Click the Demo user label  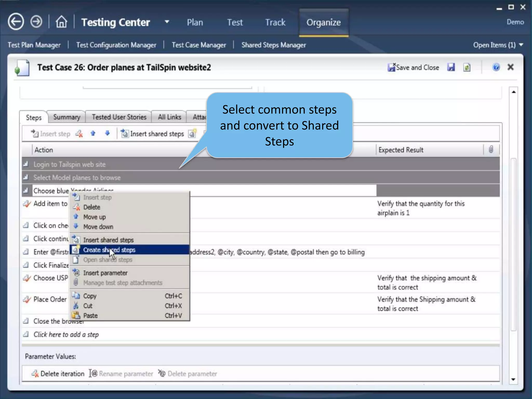pyautogui.click(x=515, y=22)
